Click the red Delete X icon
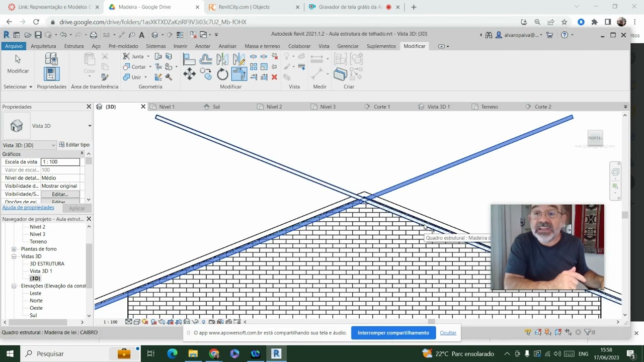This screenshot has width=644, height=362. click(x=274, y=77)
